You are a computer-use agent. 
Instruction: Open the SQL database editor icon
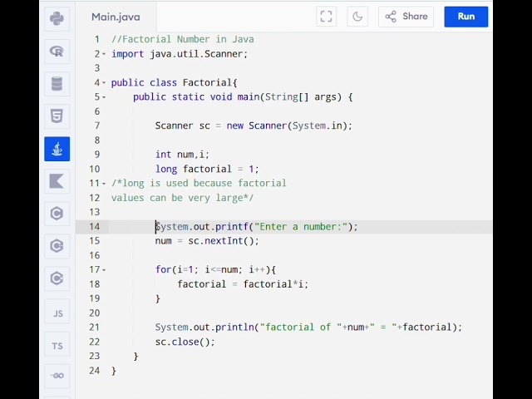point(57,84)
